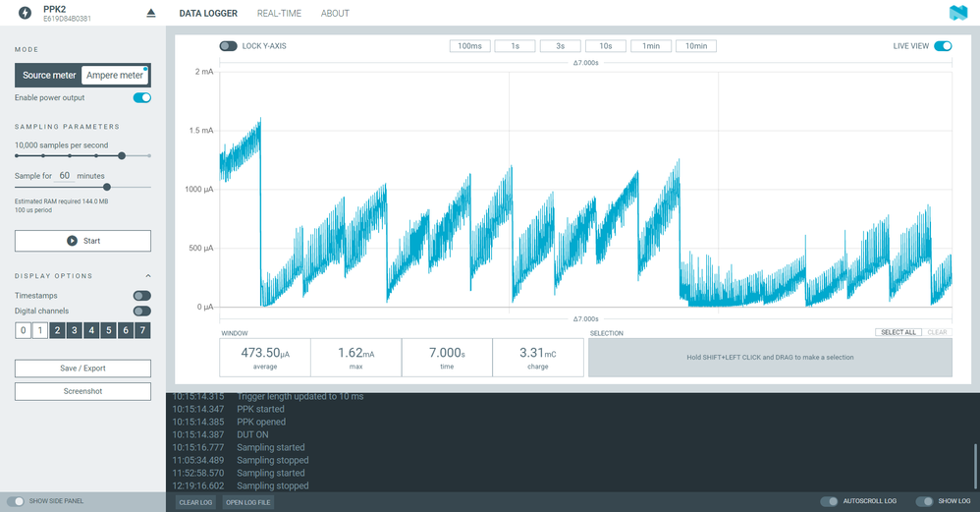This screenshot has width=980, height=512.
Task: Adjust the samples per second slider handle
Action: point(122,155)
